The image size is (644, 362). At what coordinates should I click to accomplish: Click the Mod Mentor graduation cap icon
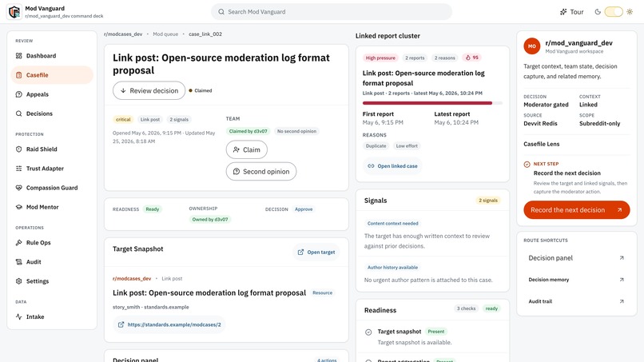(19, 207)
